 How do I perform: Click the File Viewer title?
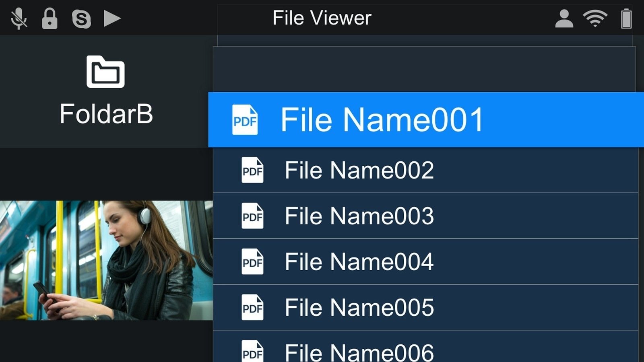322,18
